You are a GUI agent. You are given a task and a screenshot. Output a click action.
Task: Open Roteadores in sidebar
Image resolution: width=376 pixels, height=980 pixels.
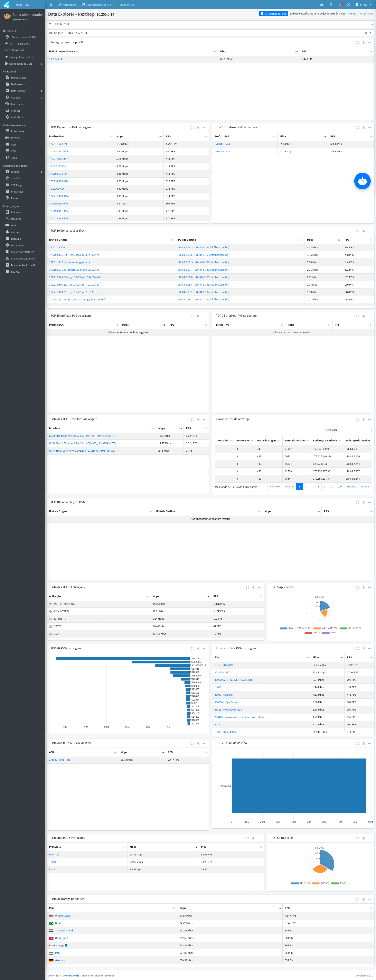click(x=23, y=131)
